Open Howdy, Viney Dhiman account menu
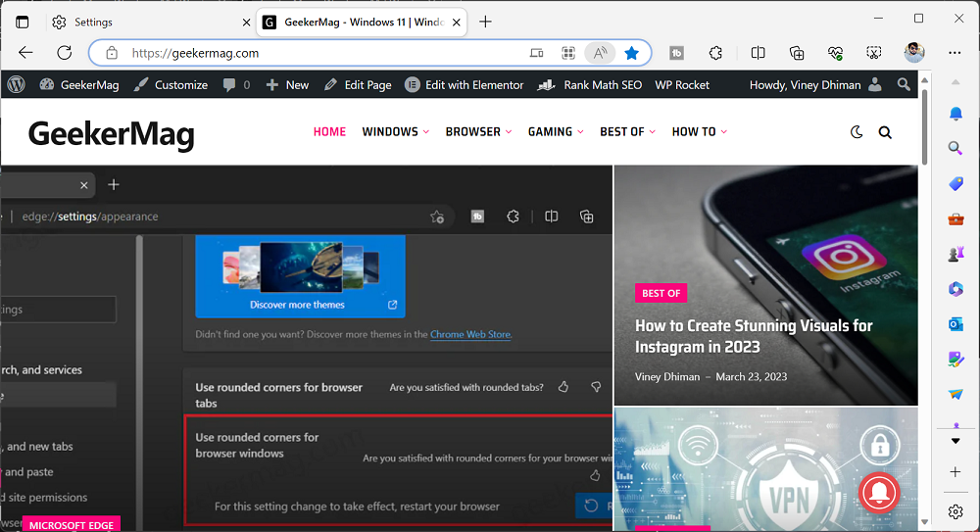 (x=815, y=85)
